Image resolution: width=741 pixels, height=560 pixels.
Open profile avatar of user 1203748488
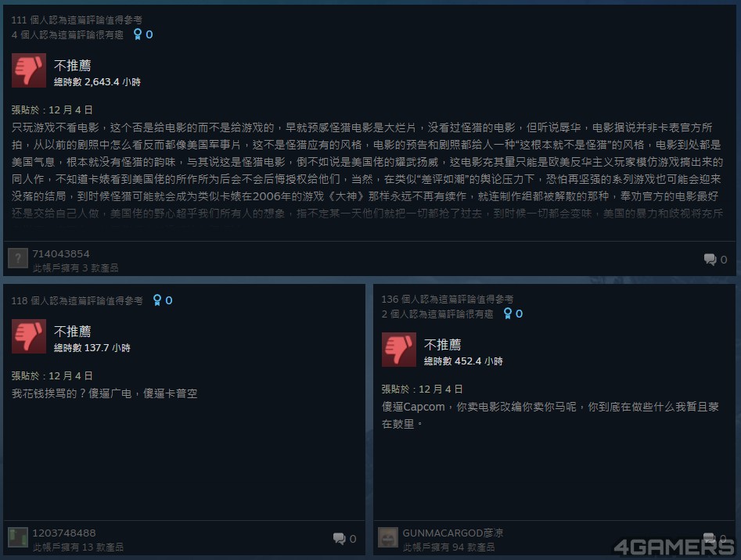18,537
